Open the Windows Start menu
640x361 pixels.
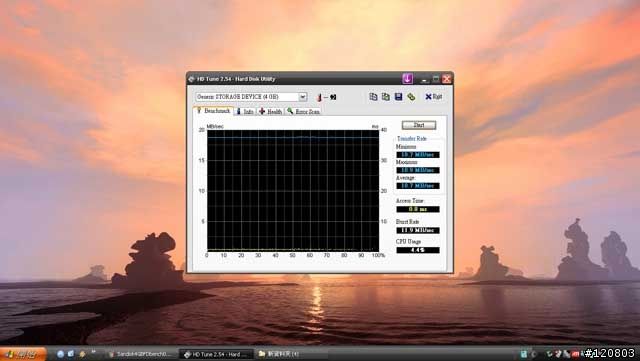(22, 354)
